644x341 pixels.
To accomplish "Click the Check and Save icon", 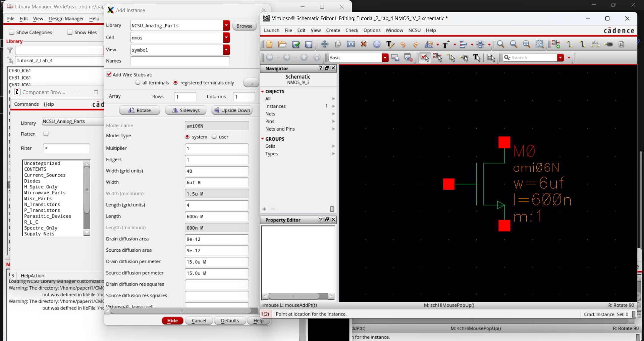I will (x=296, y=44).
